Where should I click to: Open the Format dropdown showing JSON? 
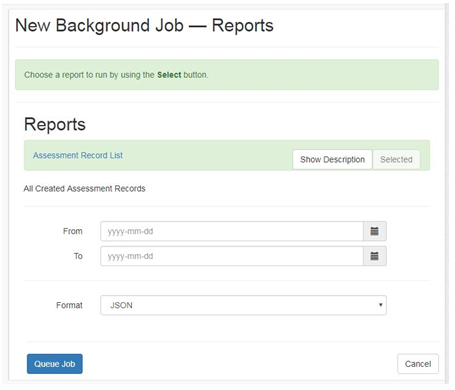click(243, 305)
